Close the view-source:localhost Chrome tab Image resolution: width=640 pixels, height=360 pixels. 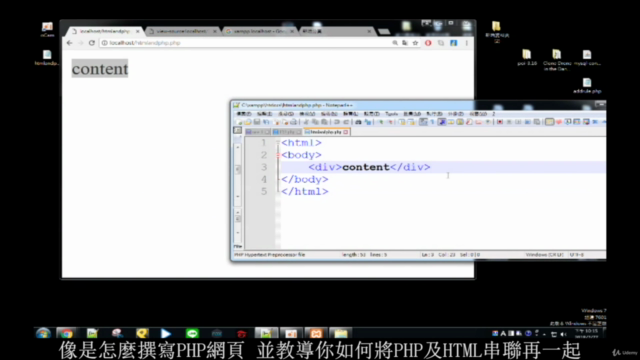tap(215, 31)
